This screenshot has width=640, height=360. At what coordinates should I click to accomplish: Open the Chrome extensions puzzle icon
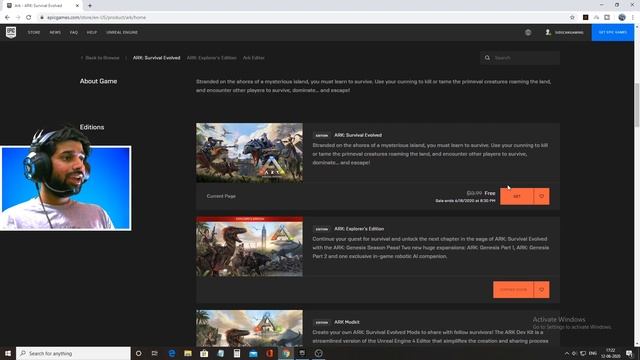[607, 18]
